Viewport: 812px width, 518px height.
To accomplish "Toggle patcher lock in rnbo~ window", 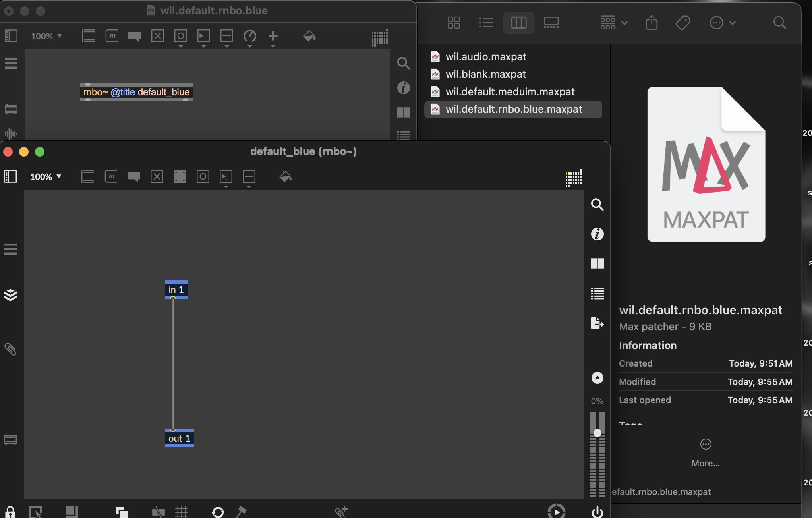I will [10, 512].
